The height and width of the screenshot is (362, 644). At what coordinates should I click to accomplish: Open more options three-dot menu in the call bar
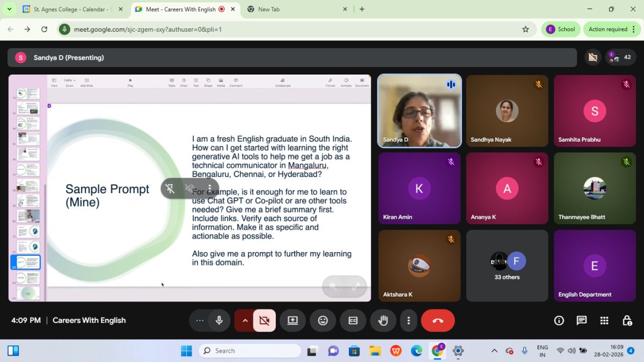point(408,321)
